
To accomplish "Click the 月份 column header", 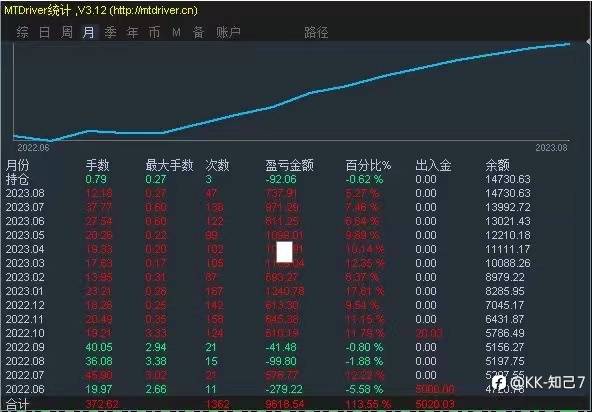I will point(17,165).
